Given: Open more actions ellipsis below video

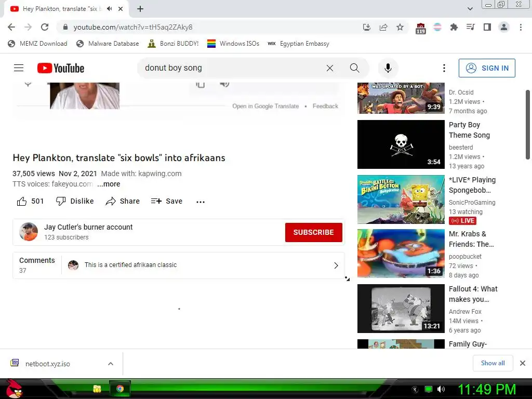Looking at the screenshot, I should pos(201,202).
